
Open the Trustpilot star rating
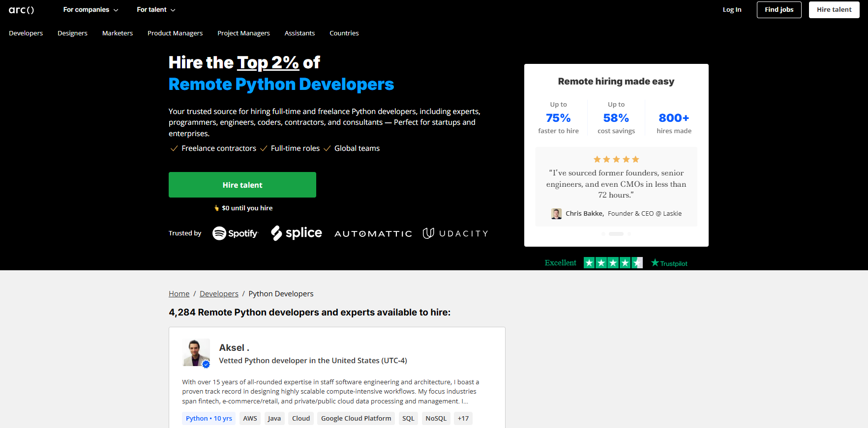coord(613,263)
